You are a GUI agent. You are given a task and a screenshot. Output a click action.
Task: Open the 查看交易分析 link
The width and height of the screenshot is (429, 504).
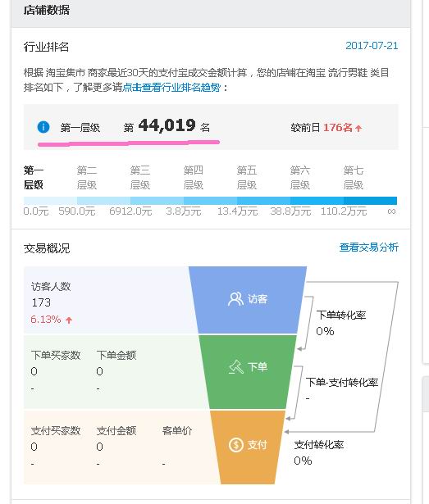(369, 247)
